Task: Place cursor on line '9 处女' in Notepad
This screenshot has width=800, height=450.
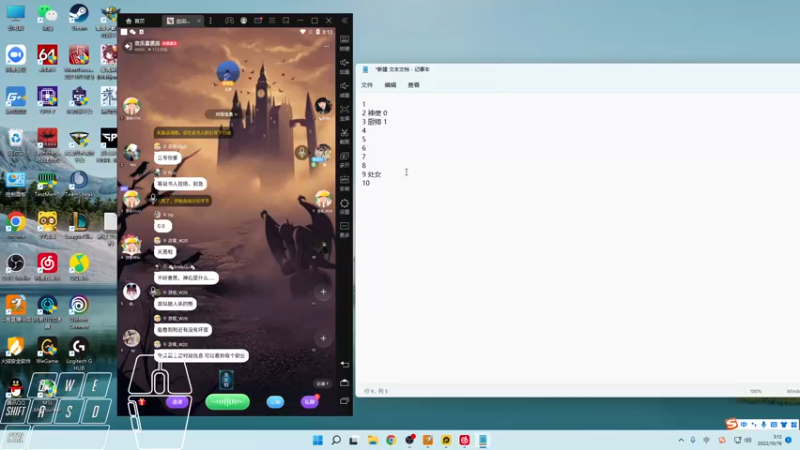Action: click(x=371, y=174)
